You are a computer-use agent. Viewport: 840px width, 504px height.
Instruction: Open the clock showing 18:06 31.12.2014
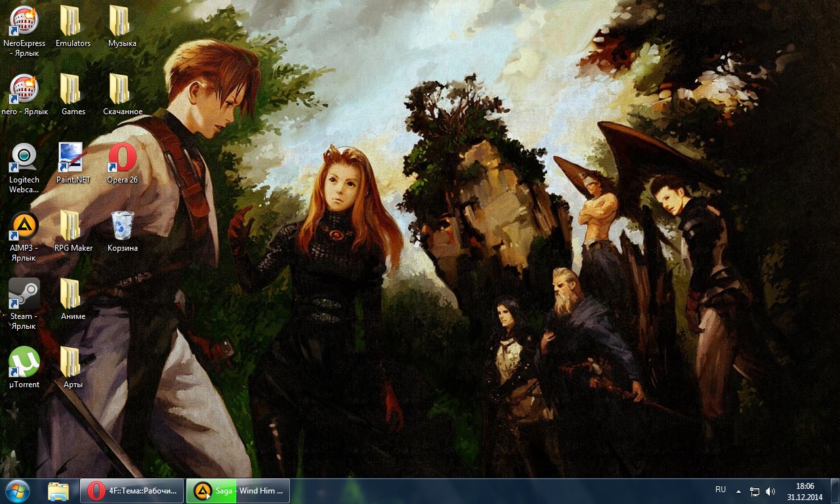(805, 492)
